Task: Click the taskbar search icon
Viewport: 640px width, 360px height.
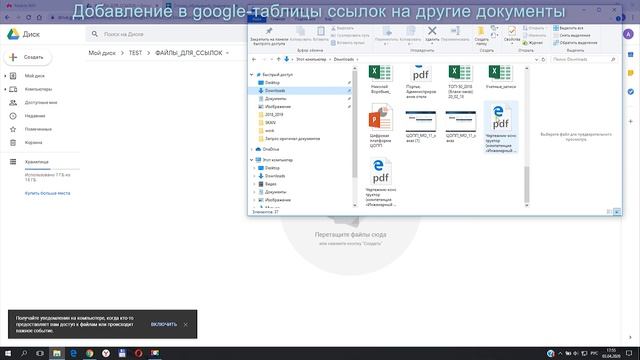Action: pos(24,353)
